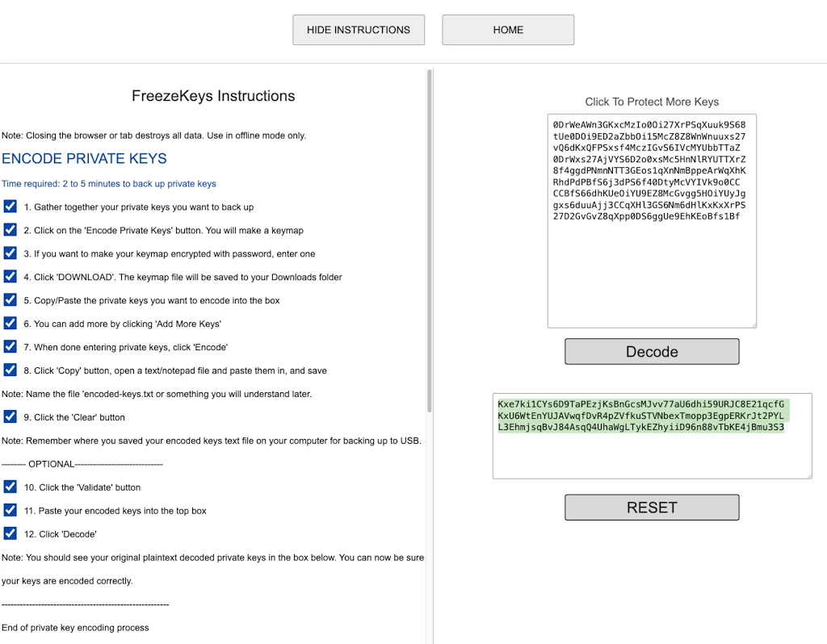
Task: Click encoded line starting gxs6duuAjj3CCqXHl
Action: tap(649, 205)
